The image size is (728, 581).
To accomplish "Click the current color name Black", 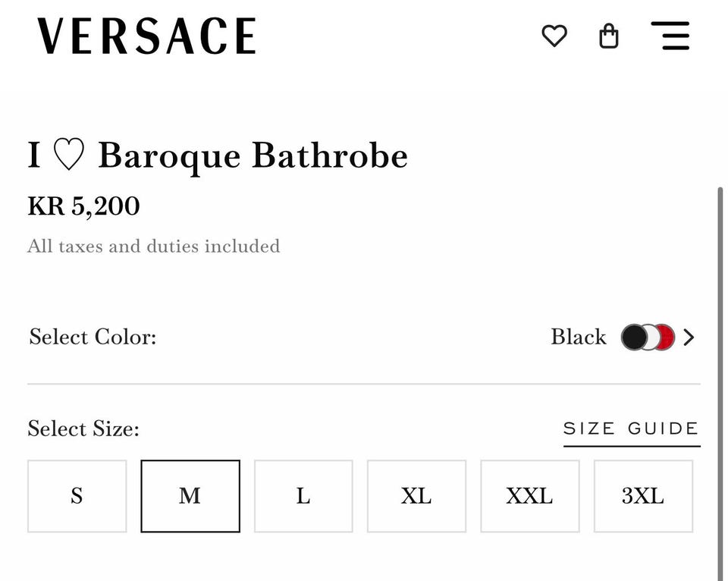I will click(579, 338).
